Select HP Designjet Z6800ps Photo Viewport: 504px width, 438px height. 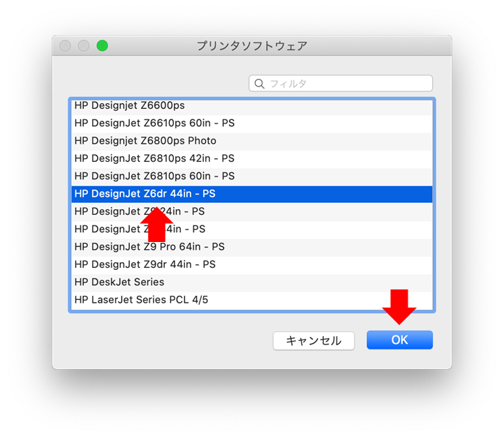252,141
